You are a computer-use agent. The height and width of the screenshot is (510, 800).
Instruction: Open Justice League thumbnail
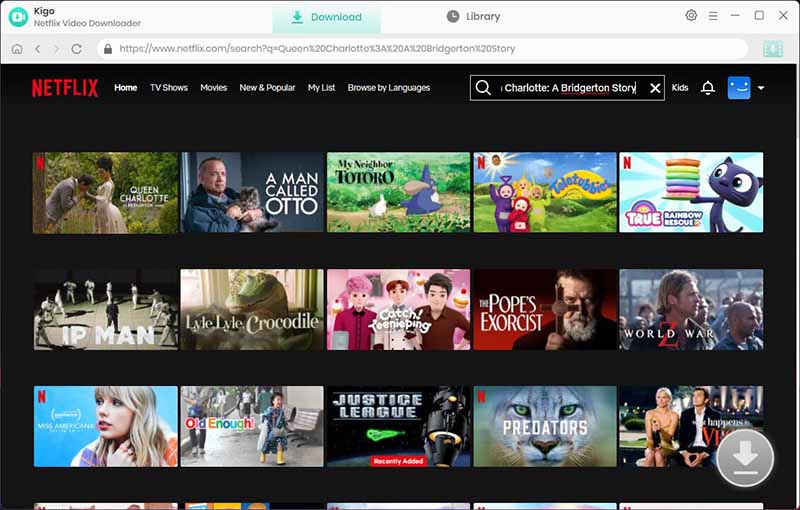[398, 426]
